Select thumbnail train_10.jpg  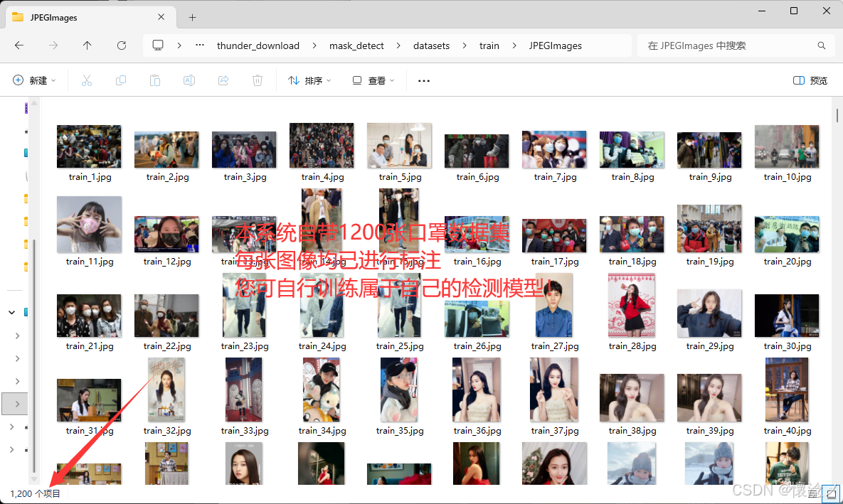pyautogui.click(x=787, y=146)
